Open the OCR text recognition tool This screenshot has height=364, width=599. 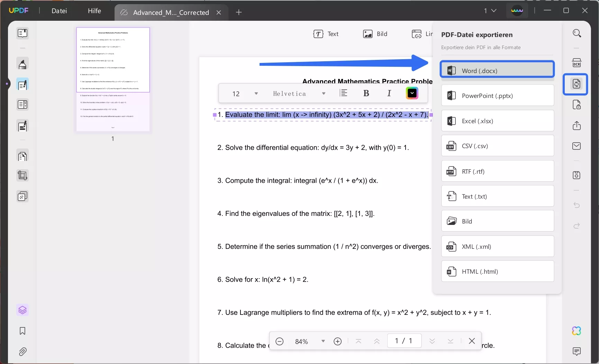pyautogui.click(x=577, y=63)
